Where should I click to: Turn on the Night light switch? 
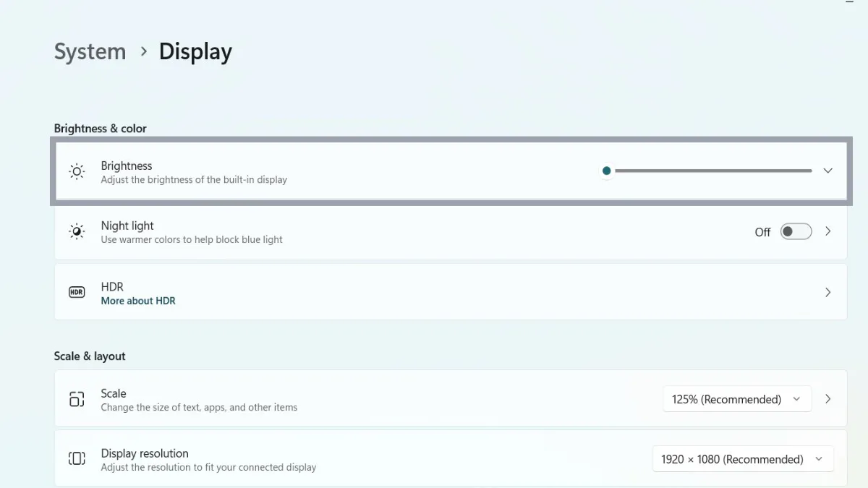(796, 231)
